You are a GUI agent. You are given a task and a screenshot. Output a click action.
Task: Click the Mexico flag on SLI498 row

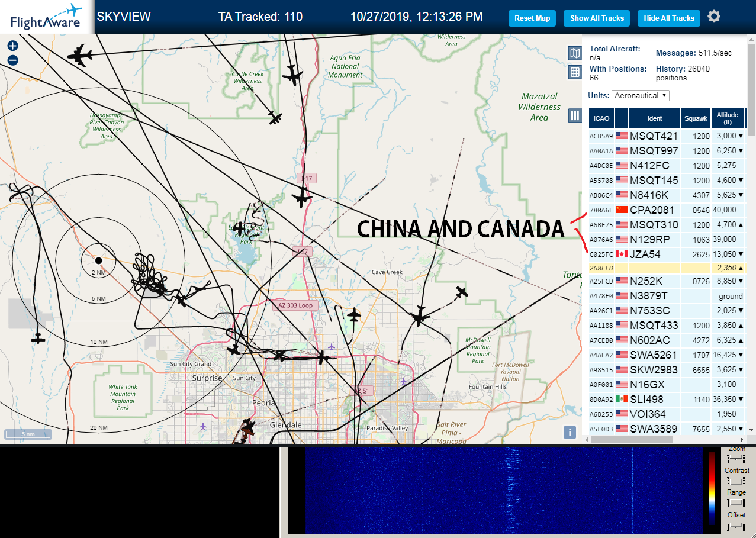click(x=621, y=399)
